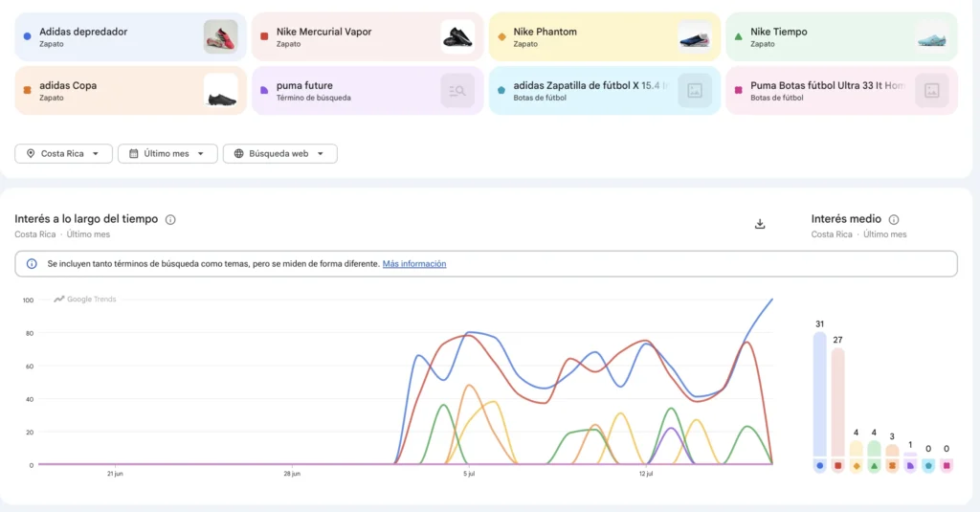Click the Nike Phantom shoe thumbnail

point(695,36)
